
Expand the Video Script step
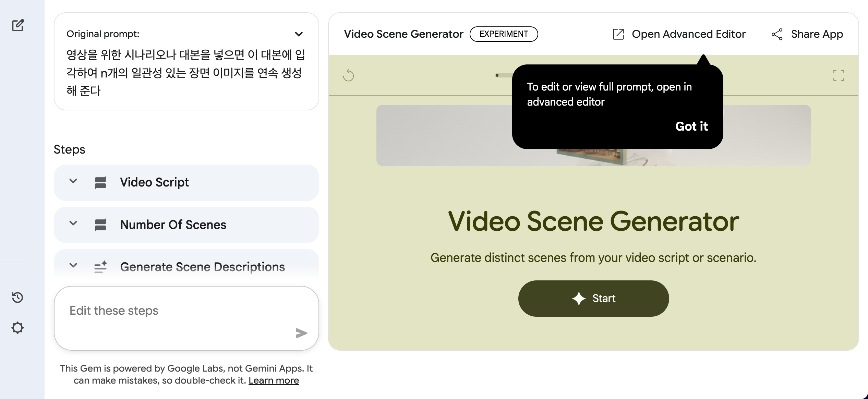(x=73, y=182)
